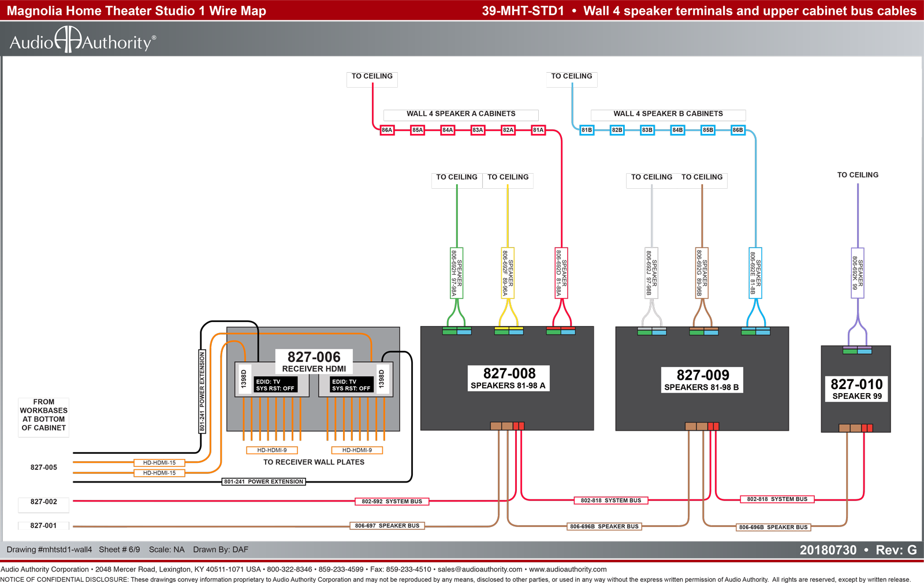
Task: Select terminal 86B
Action: point(738,130)
